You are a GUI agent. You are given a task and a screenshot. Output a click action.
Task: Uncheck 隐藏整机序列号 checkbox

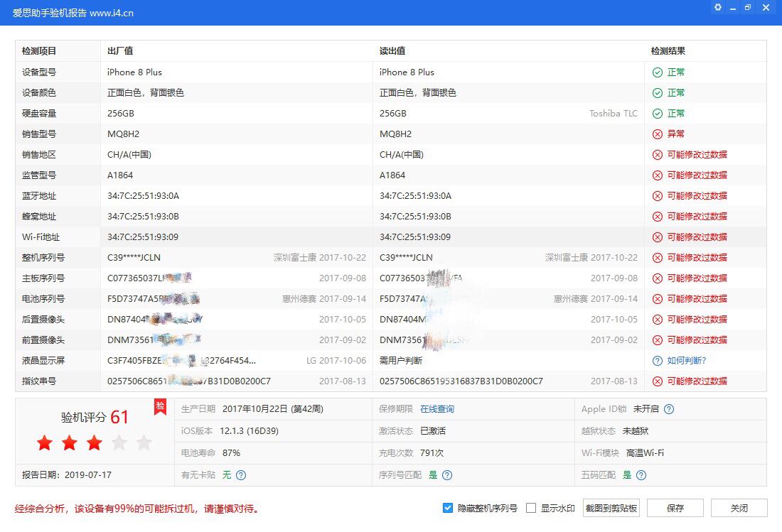447,508
